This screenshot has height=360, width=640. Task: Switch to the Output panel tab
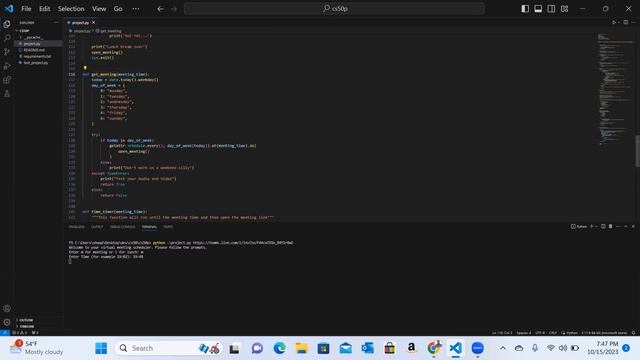(97, 227)
